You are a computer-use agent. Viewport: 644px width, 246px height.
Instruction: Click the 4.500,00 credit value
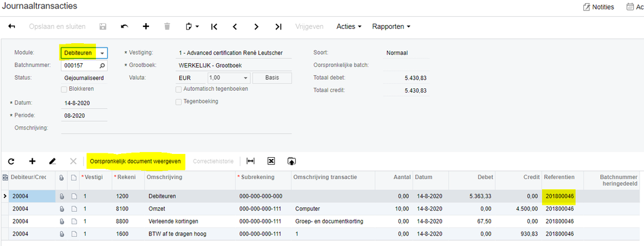click(x=527, y=209)
